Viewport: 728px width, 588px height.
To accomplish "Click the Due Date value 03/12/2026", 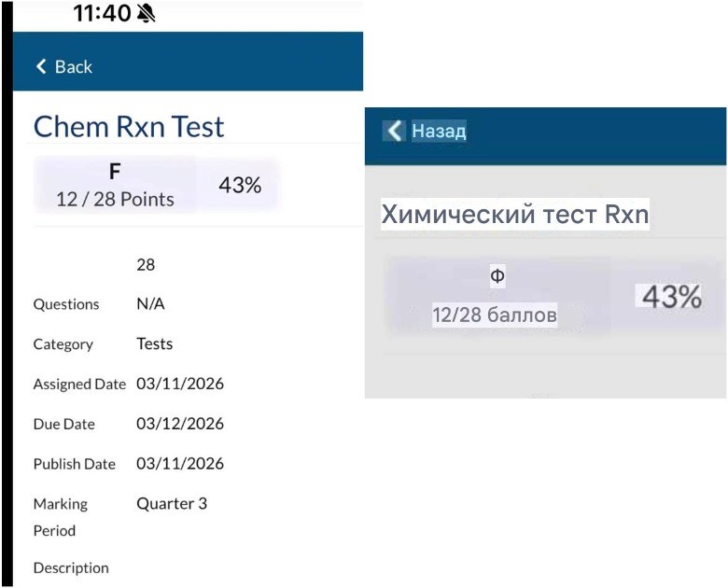I will 180,424.
